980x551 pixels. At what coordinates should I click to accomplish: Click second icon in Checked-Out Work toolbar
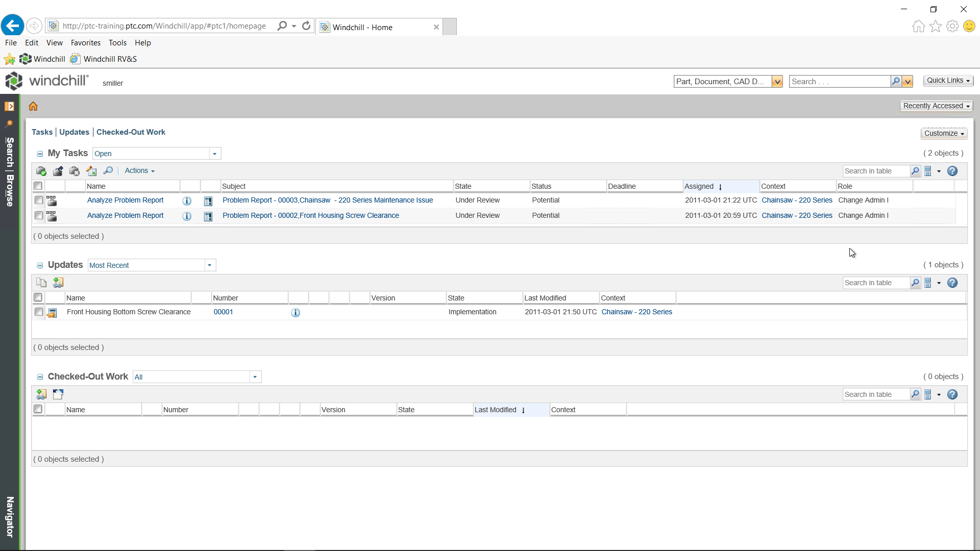[58, 394]
